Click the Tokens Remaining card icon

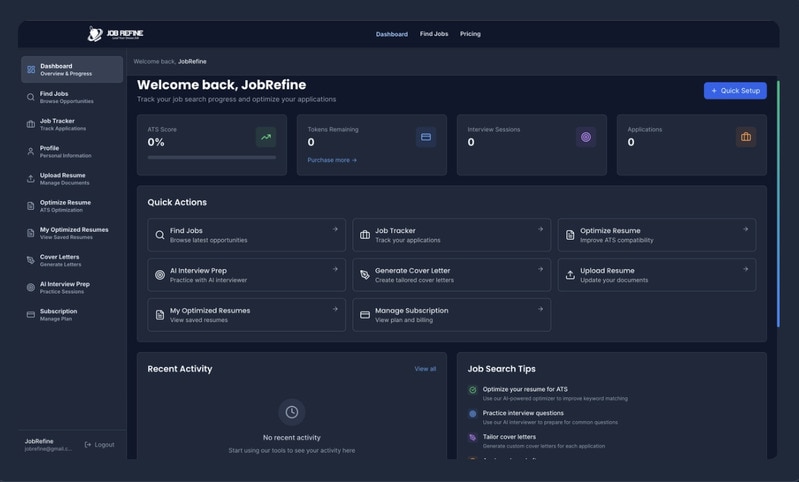(x=426, y=137)
